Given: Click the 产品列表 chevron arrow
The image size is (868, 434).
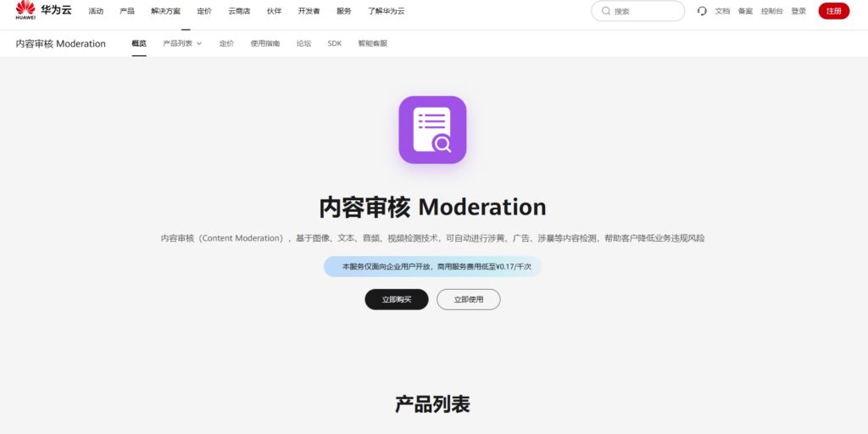Looking at the screenshot, I should [198, 43].
